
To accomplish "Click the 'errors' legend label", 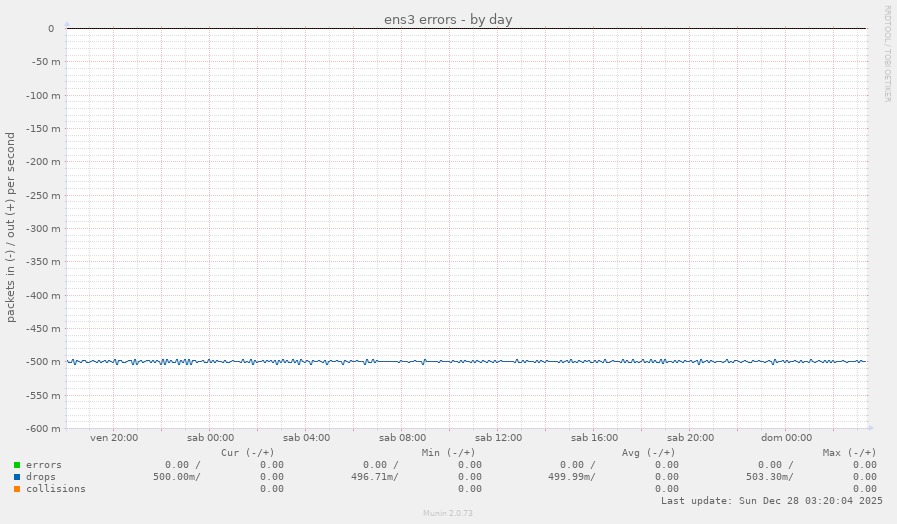I will 43,465.
